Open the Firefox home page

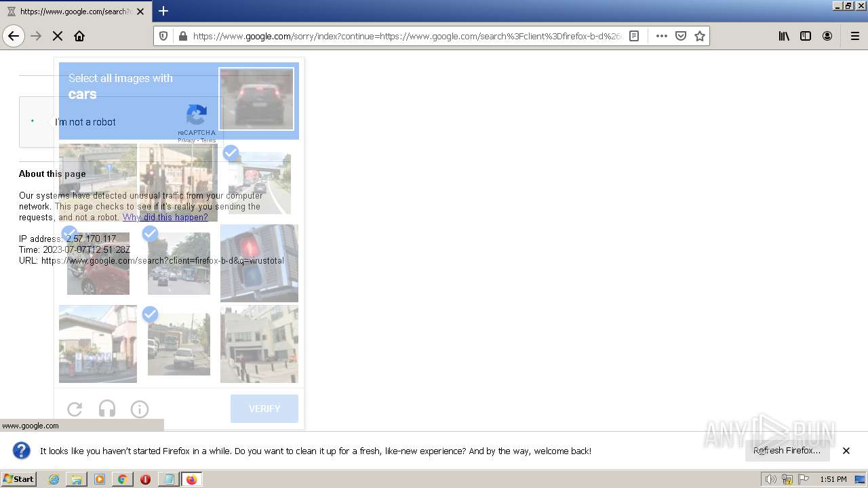tap(79, 36)
